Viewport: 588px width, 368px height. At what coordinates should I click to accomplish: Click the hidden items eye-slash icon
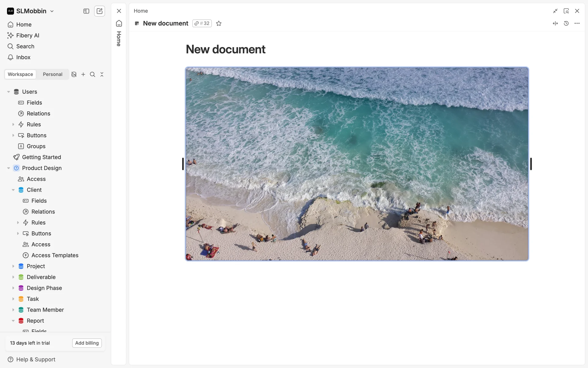click(74, 74)
